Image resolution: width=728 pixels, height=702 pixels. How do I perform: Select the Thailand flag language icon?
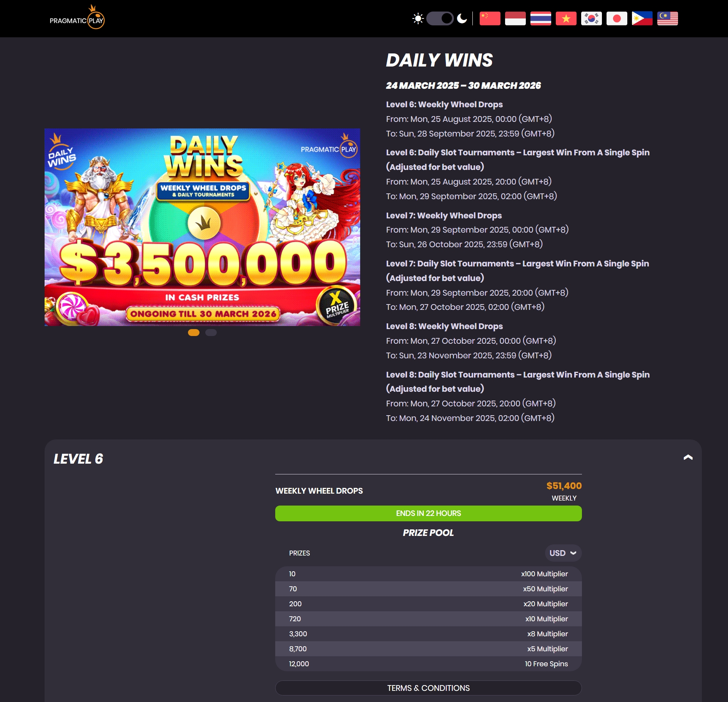[540, 18]
